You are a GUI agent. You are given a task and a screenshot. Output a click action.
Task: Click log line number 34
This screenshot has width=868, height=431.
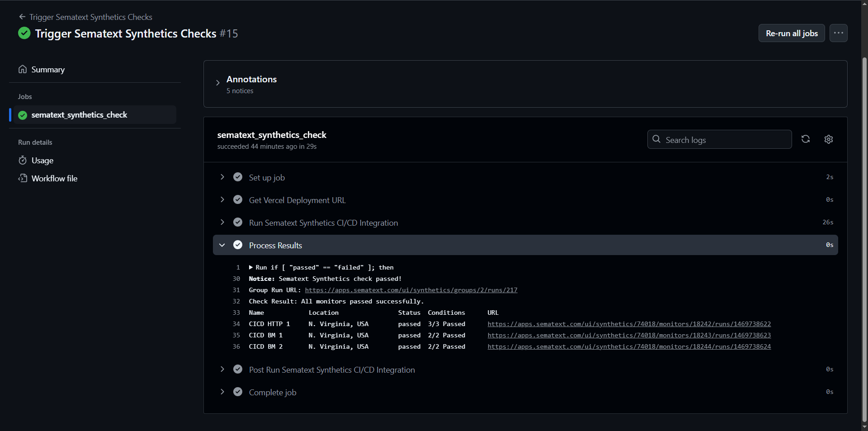point(236,324)
